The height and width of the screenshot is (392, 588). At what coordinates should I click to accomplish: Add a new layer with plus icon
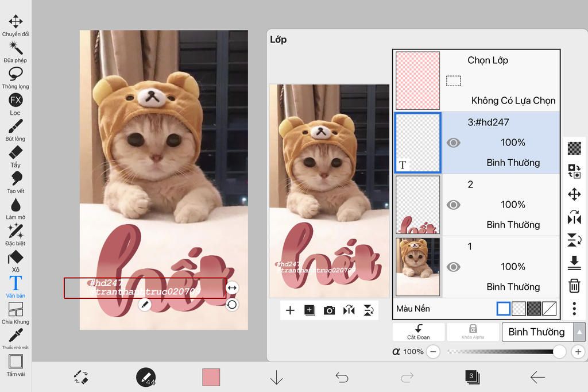(290, 310)
